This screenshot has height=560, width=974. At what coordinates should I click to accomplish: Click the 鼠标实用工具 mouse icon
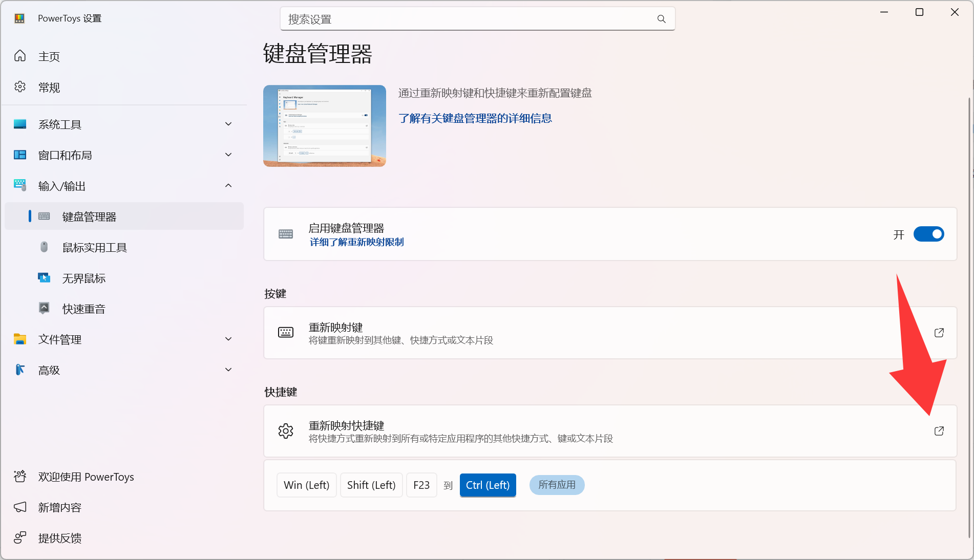(x=44, y=247)
